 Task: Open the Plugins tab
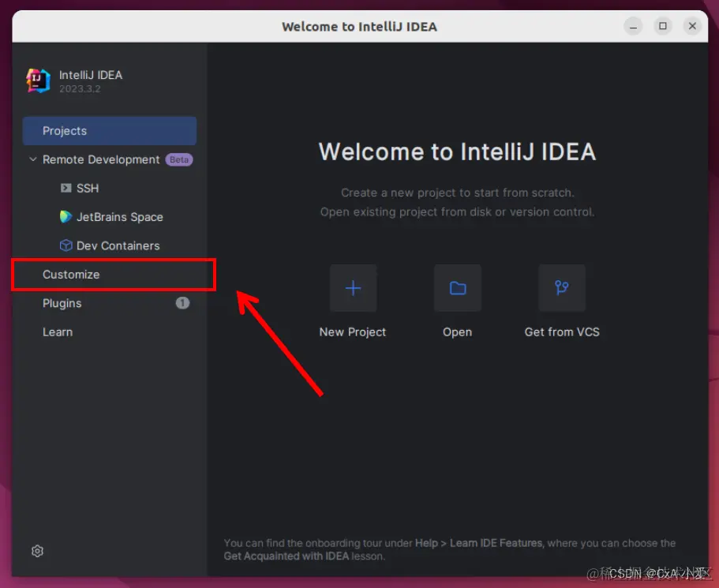point(110,303)
